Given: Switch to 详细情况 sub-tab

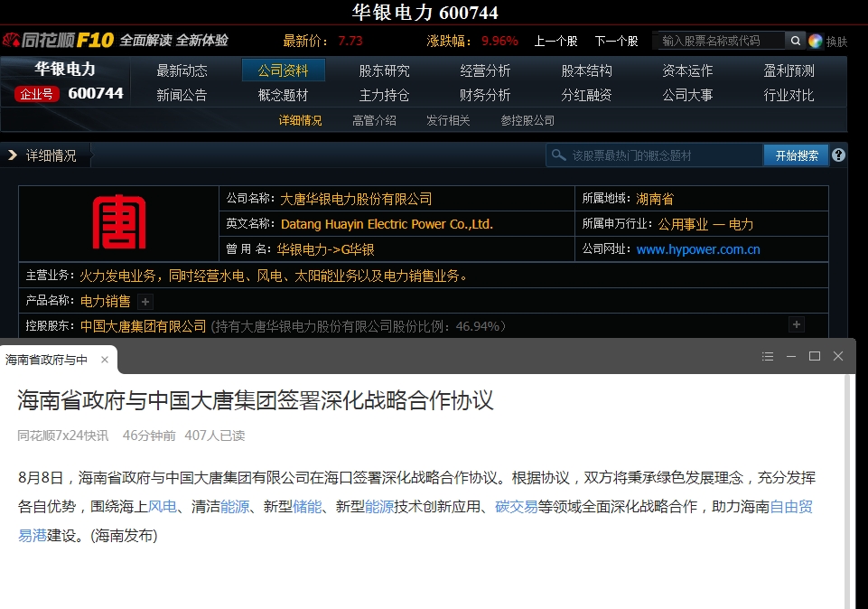Looking at the screenshot, I should (x=300, y=120).
